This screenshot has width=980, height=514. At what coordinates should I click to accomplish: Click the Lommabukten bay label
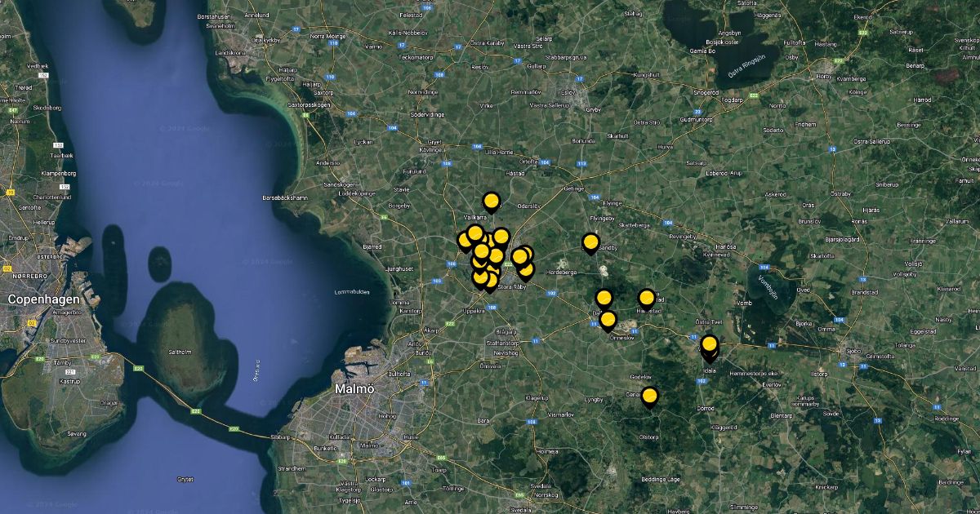[352, 291]
